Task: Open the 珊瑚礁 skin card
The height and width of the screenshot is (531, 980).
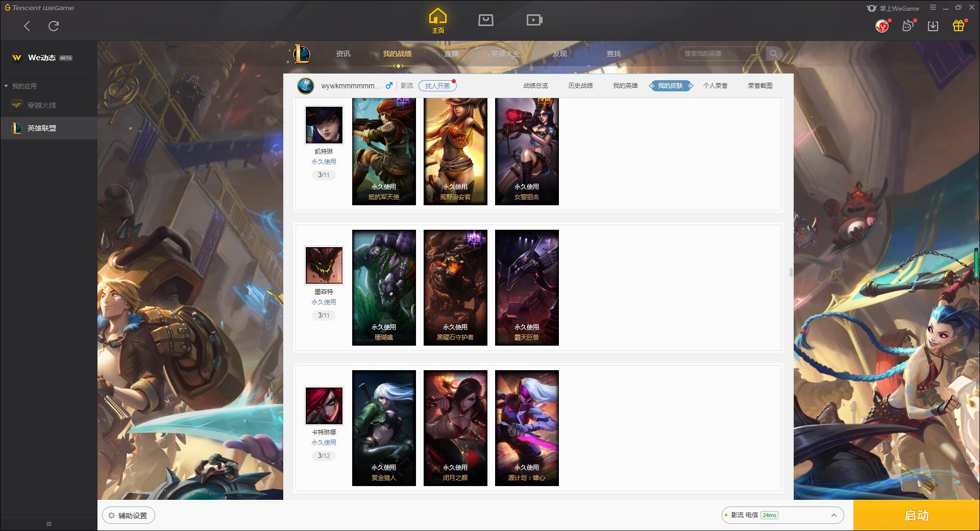Action: click(x=384, y=287)
